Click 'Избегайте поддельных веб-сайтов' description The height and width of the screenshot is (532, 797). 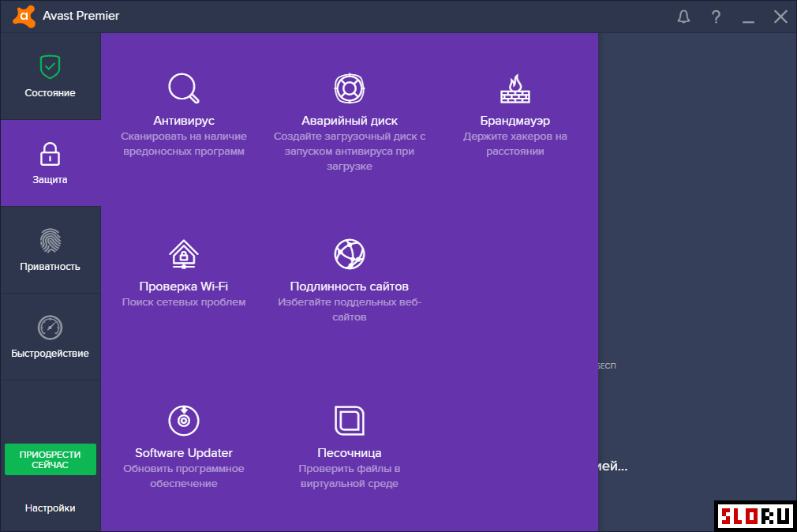350,309
